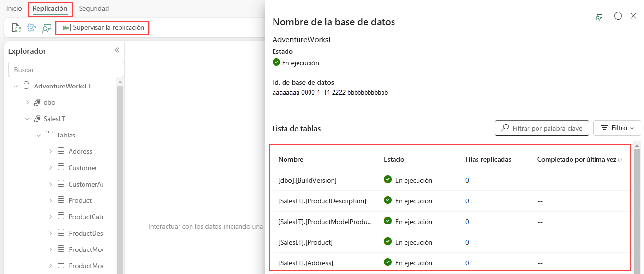Select the [SalesLT].[ProductDescription] row
The height and width of the screenshot is (274, 644).
click(x=451, y=201)
